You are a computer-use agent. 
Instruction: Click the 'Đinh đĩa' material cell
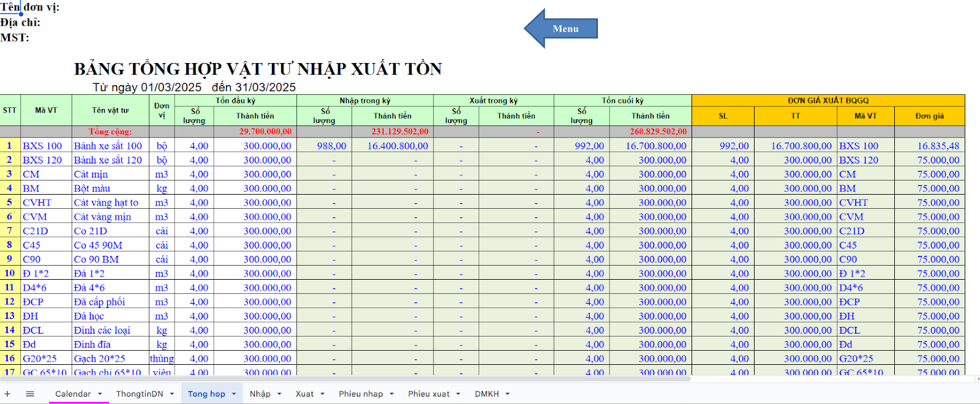(110, 344)
